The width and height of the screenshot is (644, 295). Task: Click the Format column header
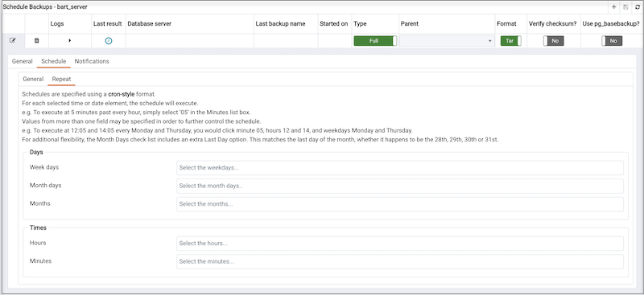click(x=506, y=24)
